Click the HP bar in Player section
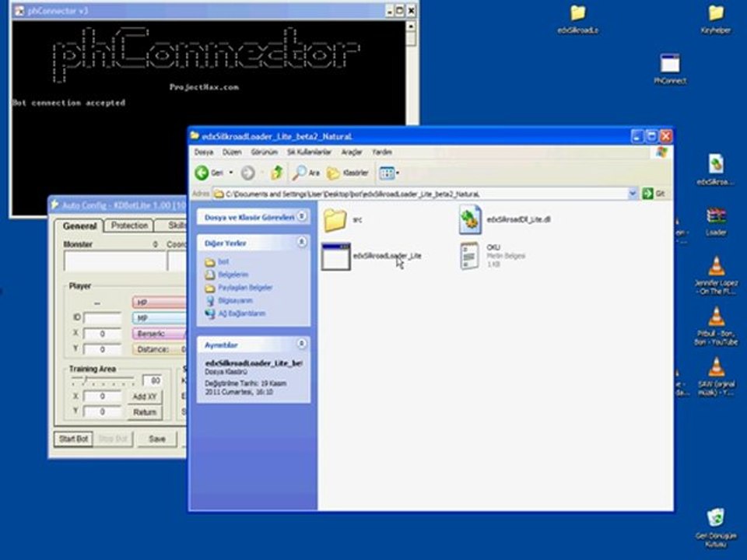Viewport: 747px width, 560px height. [x=159, y=303]
